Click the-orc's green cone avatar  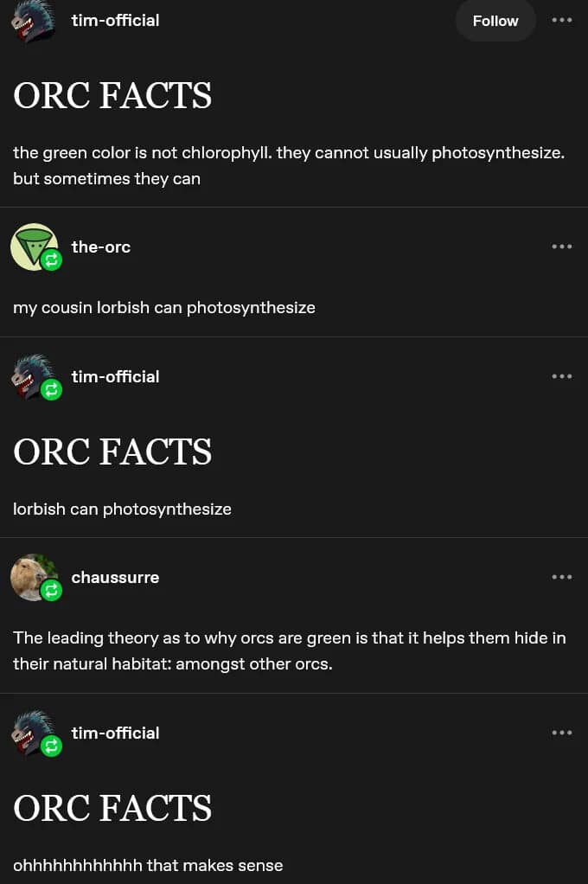pos(33,245)
